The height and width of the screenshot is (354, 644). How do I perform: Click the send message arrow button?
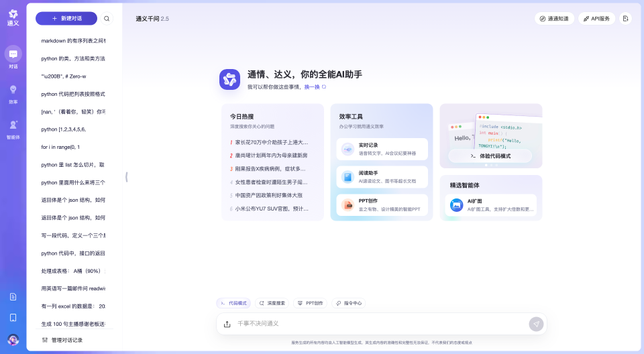(536, 324)
